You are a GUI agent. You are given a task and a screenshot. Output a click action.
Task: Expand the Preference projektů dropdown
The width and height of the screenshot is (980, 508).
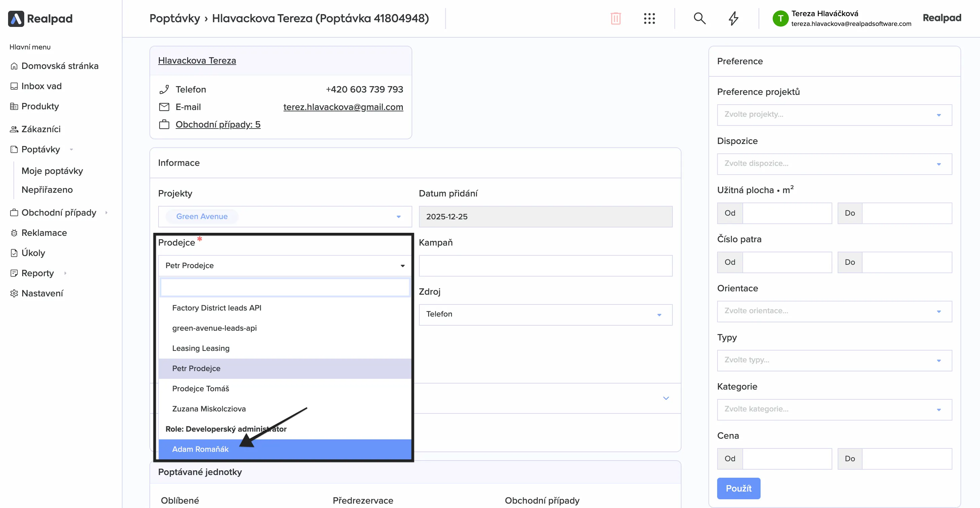pyautogui.click(x=834, y=114)
